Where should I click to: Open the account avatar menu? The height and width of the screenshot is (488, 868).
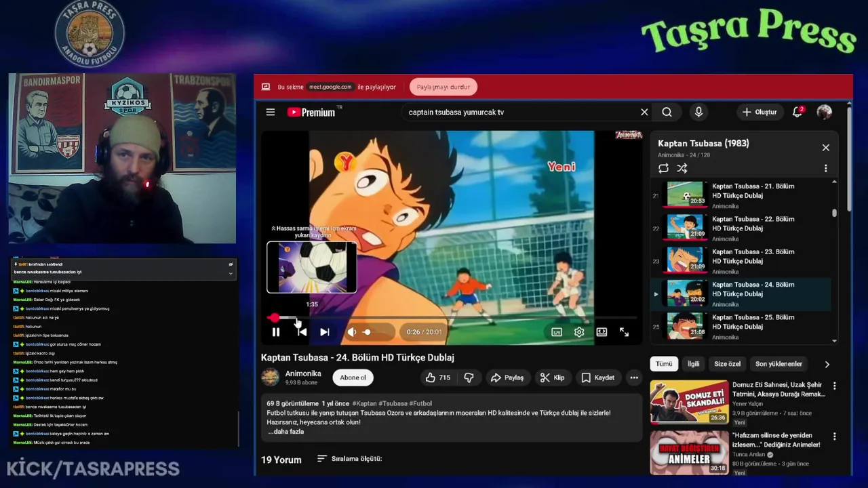pos(824,113)
